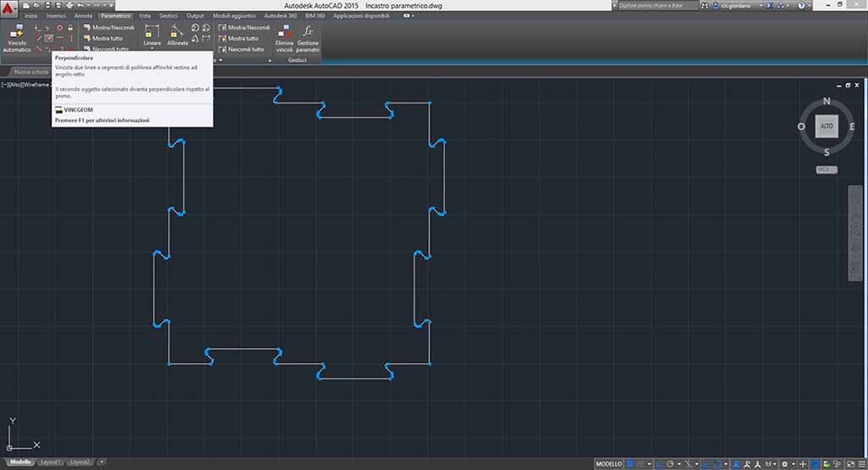868x470 pixels.
Task: Toggle object snap in status bar
Action: click(x=717, y=464)
